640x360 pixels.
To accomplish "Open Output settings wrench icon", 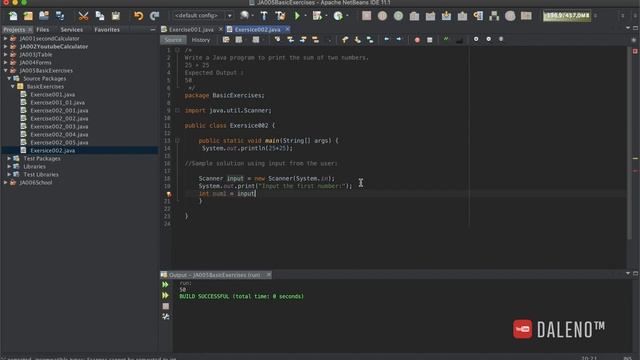I will [x=165, y=316].
